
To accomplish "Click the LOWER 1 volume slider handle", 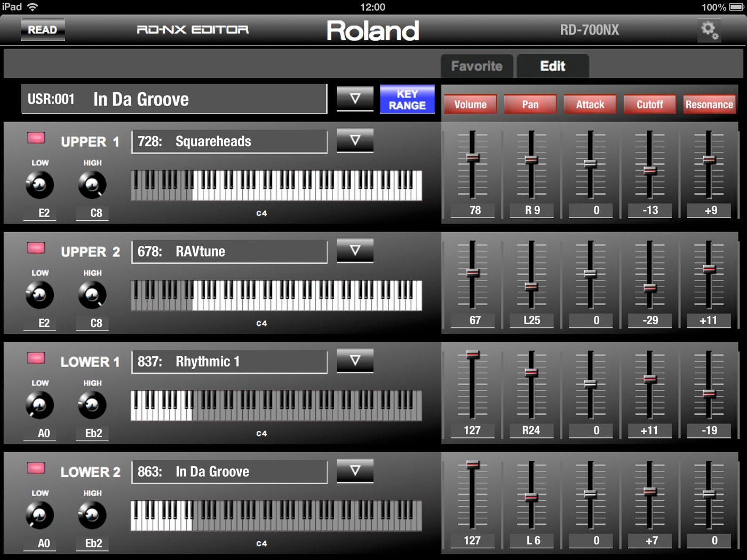I will (473, 355).
